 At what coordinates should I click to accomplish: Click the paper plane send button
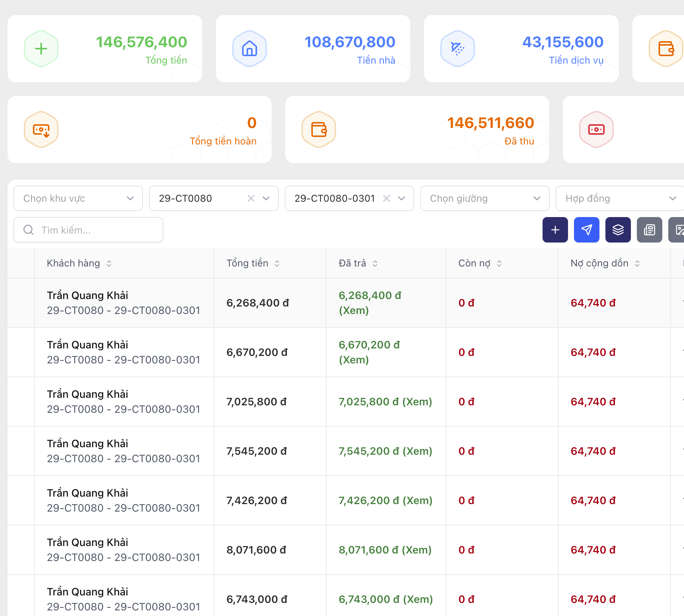586,230
